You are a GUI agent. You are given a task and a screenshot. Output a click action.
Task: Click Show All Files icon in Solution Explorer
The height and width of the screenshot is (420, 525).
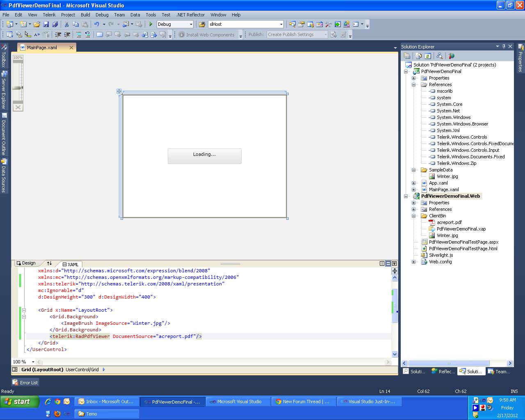click(419, 56)
